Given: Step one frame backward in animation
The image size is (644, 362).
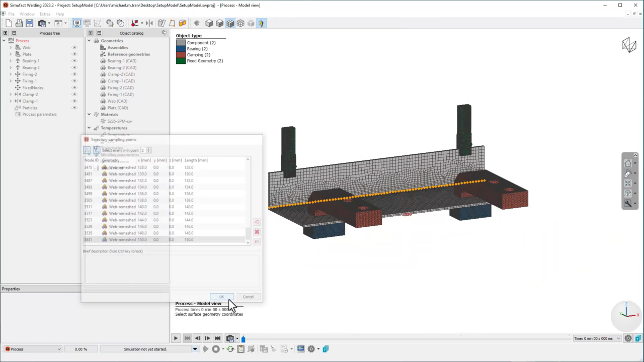Looking at the screenshot, I should coord(197,338).
